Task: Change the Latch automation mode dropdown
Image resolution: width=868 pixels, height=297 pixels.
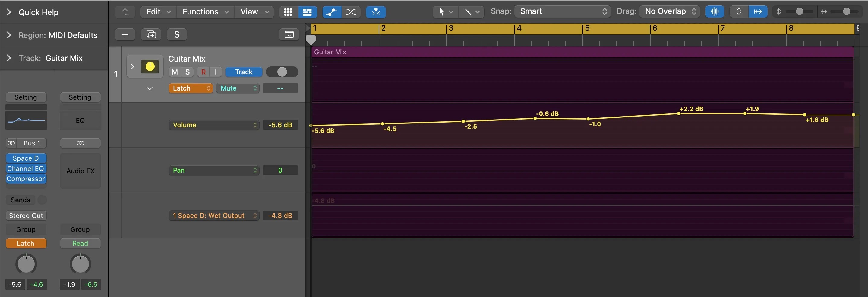Action: [x=190, y=88]
